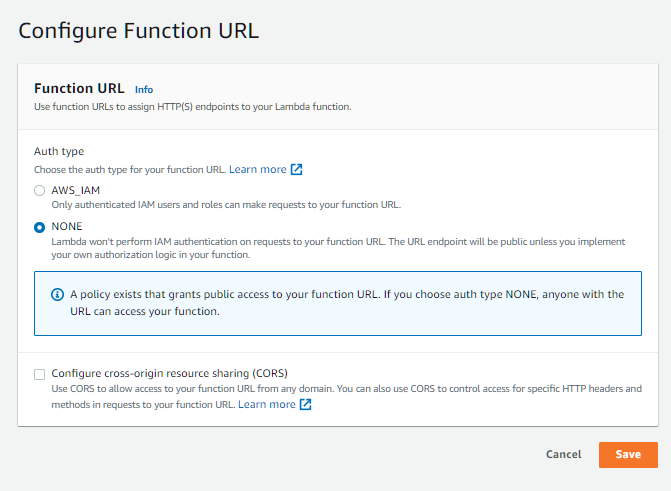671x491 pixels.
Task: Click the Configure Function URL page heading
Action: [139, 31]
